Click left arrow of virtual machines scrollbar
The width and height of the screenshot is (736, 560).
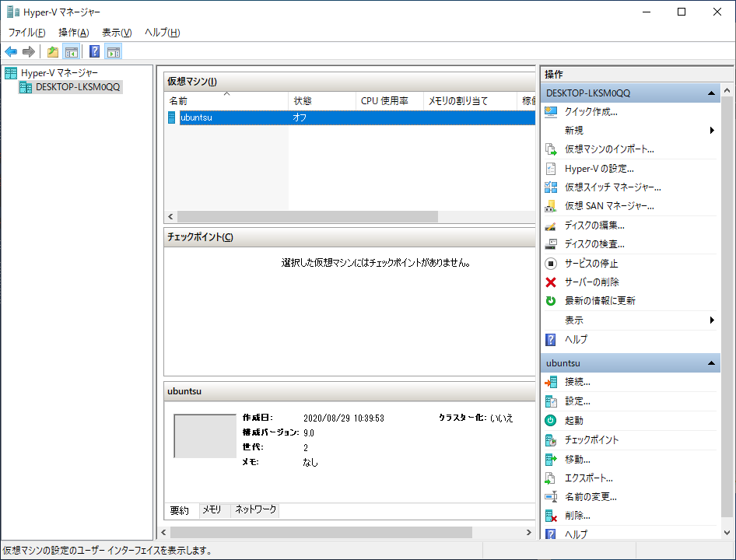170,216
